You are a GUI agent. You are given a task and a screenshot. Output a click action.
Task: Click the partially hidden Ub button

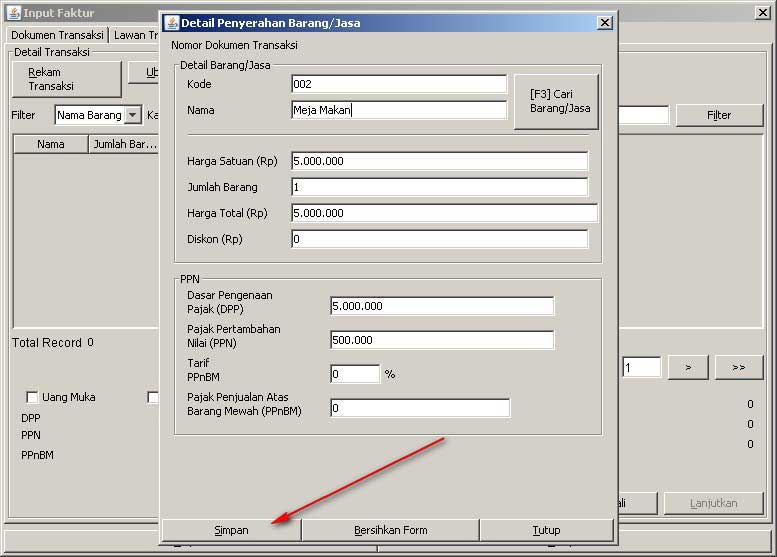tap(145, 73)
